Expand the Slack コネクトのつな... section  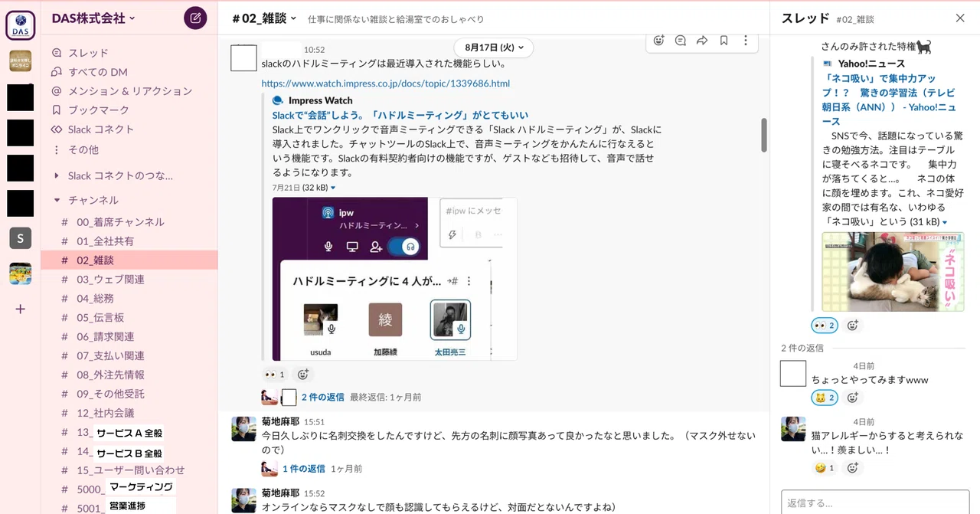tap(57, 175)
